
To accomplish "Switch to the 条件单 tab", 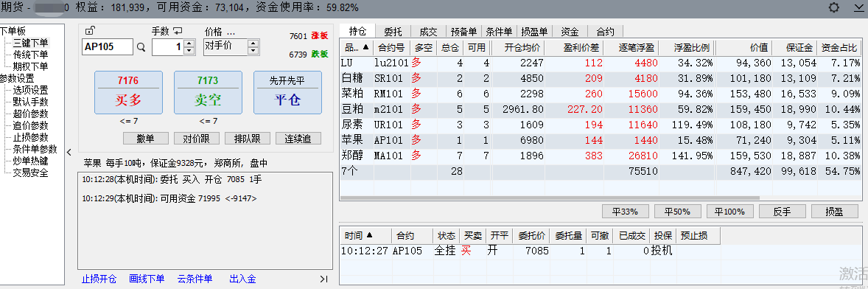I will click(500, 32).
